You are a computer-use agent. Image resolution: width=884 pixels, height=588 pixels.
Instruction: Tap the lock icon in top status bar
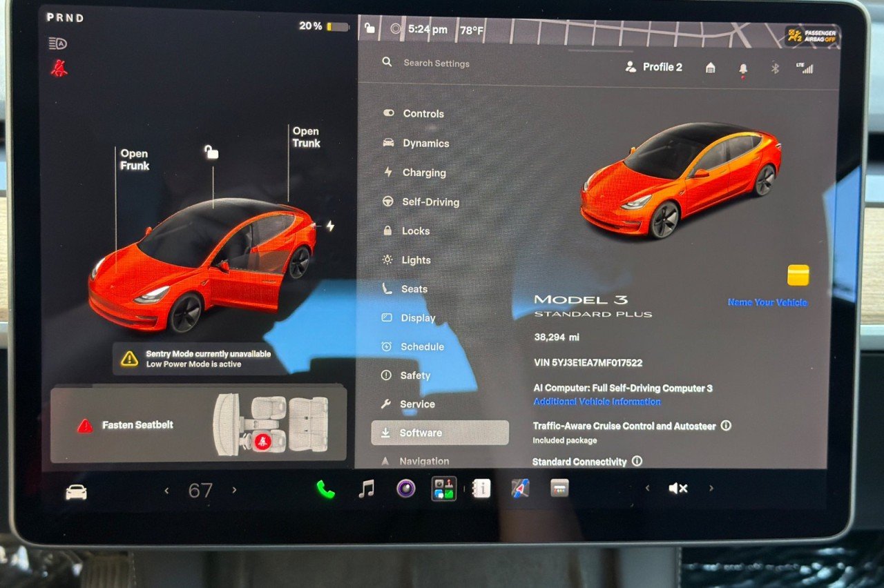[x=370, y=28]
